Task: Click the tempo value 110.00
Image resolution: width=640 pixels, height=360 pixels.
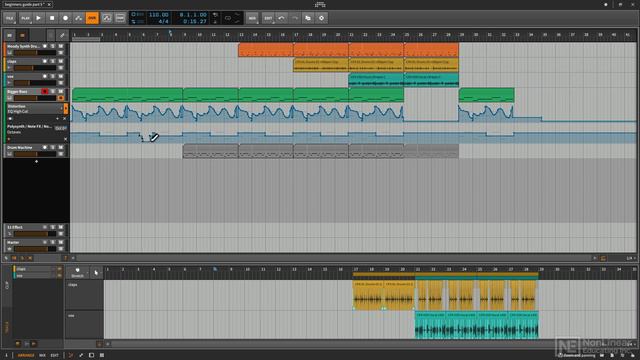Action: 159,15
